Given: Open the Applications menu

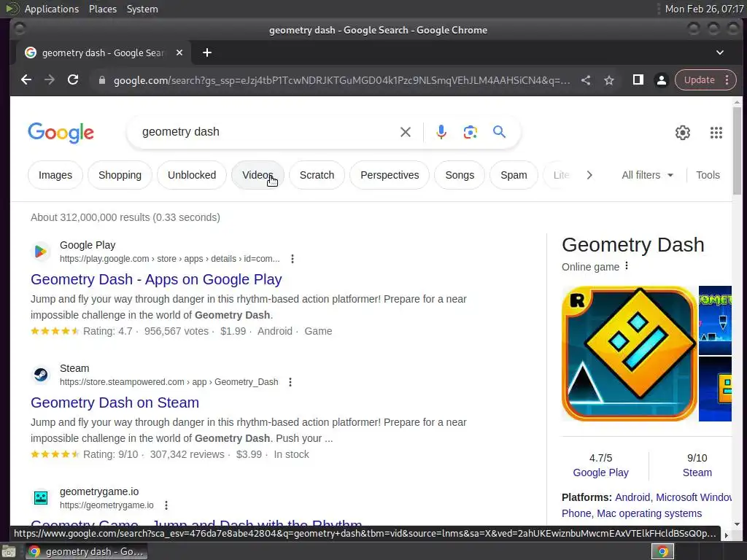Looking at the screenshot, I should tap(52, 9).
